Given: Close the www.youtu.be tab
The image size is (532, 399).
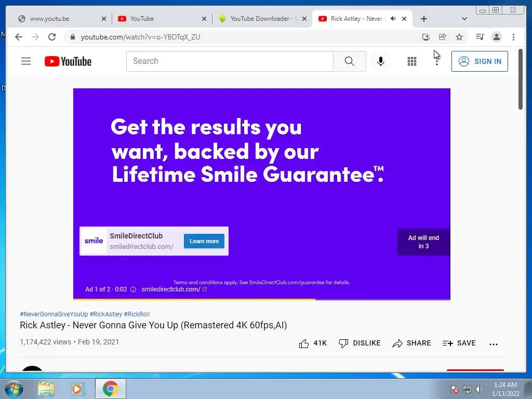Looking at the screenshot, I should point(104,19).
